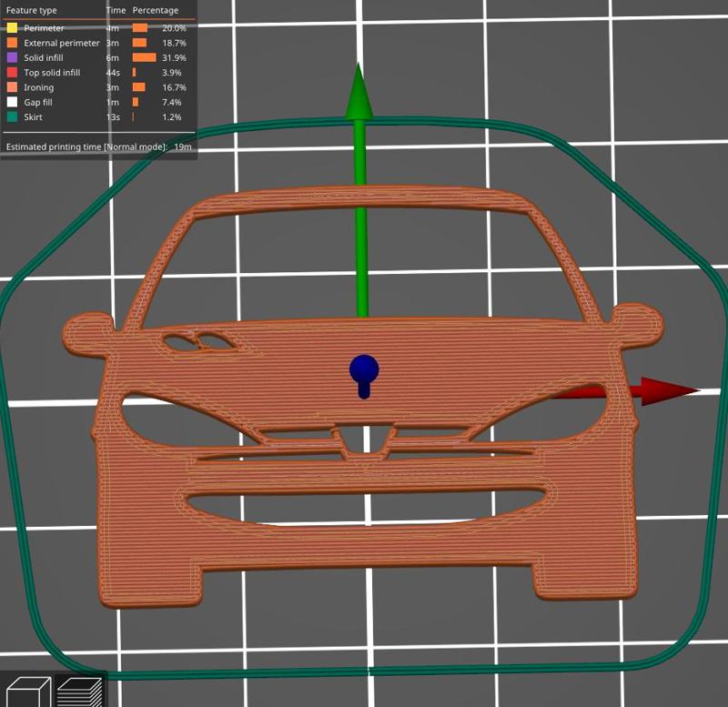728x707 pixels.
Task: Toggle Skirt feature label
Action: point(33,117)
